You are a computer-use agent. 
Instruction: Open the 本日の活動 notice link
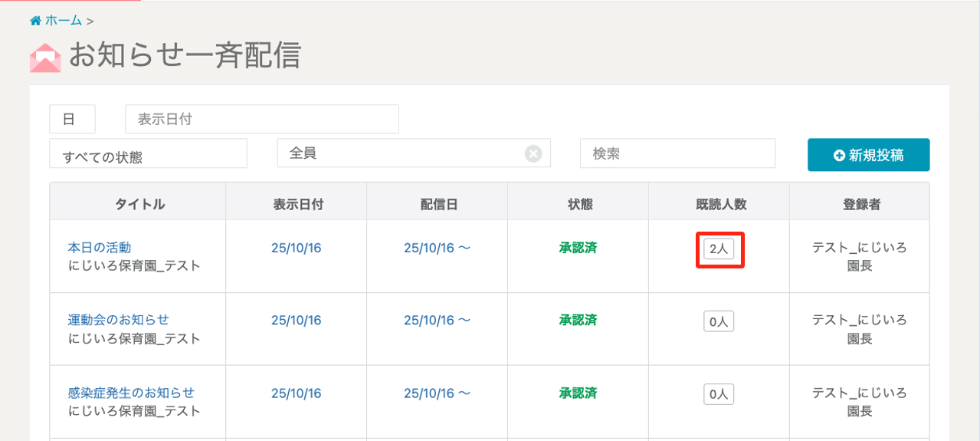100,248
